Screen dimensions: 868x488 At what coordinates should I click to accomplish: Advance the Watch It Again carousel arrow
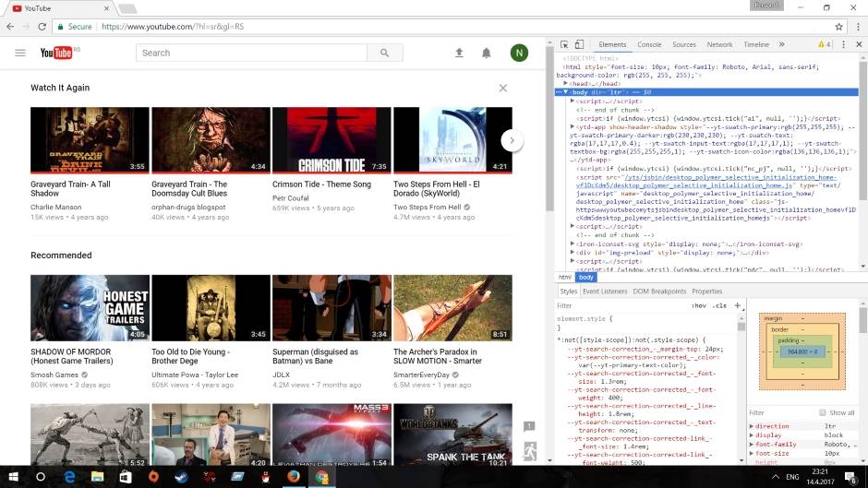point(512,140)
